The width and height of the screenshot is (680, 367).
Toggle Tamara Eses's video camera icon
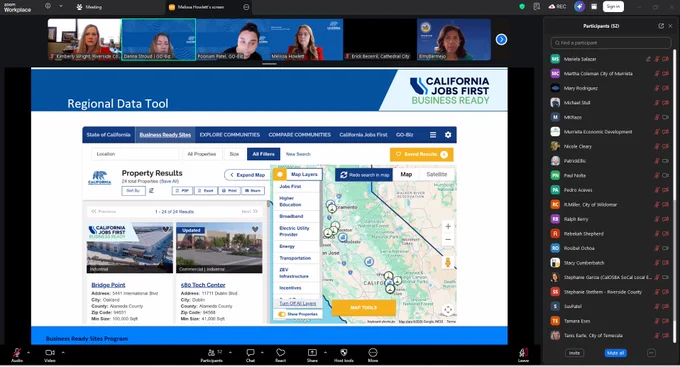[666, 321]
